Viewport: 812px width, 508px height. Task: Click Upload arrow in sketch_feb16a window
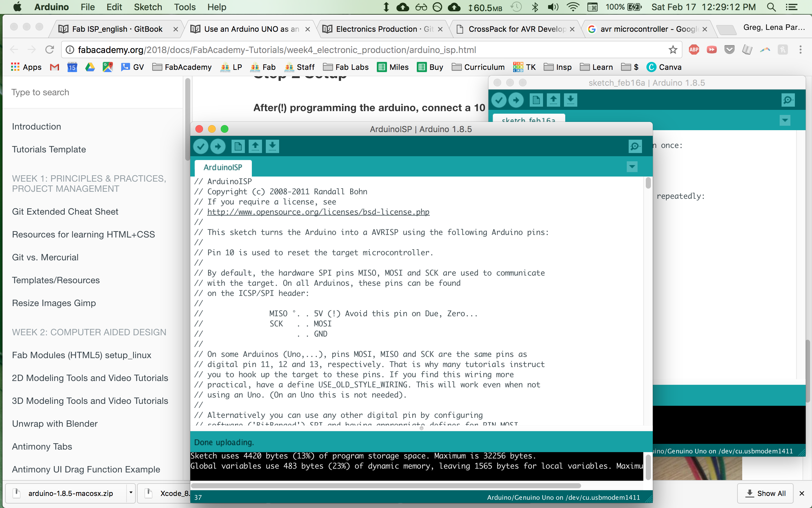516,100
